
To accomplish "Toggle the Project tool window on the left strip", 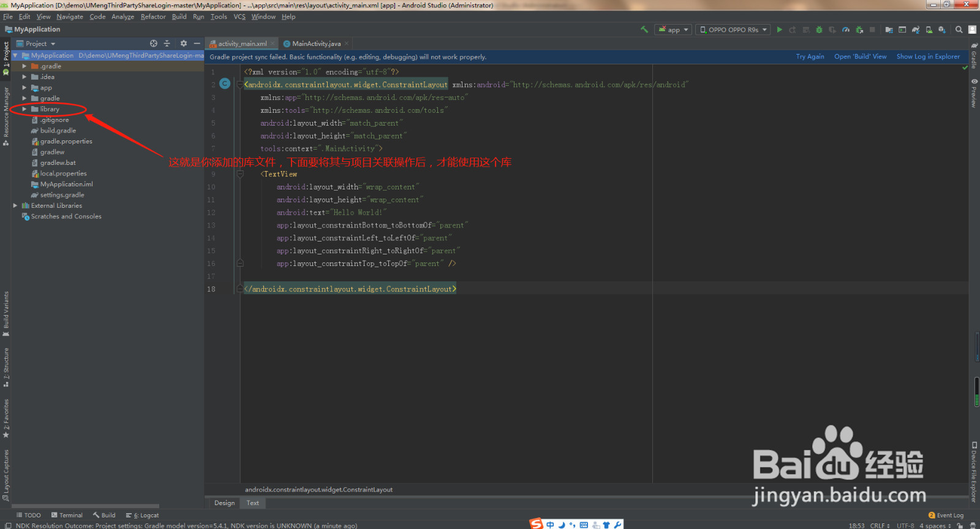I will coord(6,58).
